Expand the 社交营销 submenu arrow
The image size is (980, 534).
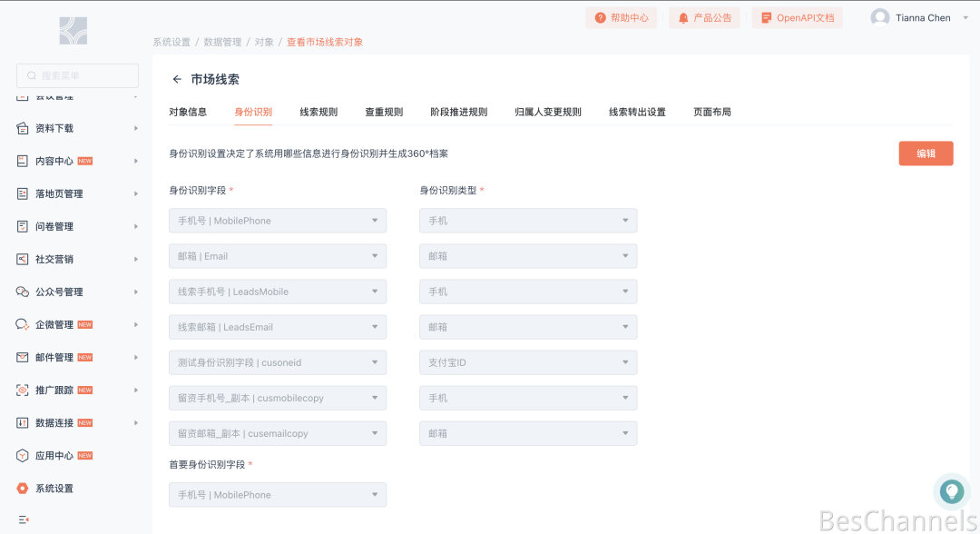pyautogui.click(x=135, y=259)
